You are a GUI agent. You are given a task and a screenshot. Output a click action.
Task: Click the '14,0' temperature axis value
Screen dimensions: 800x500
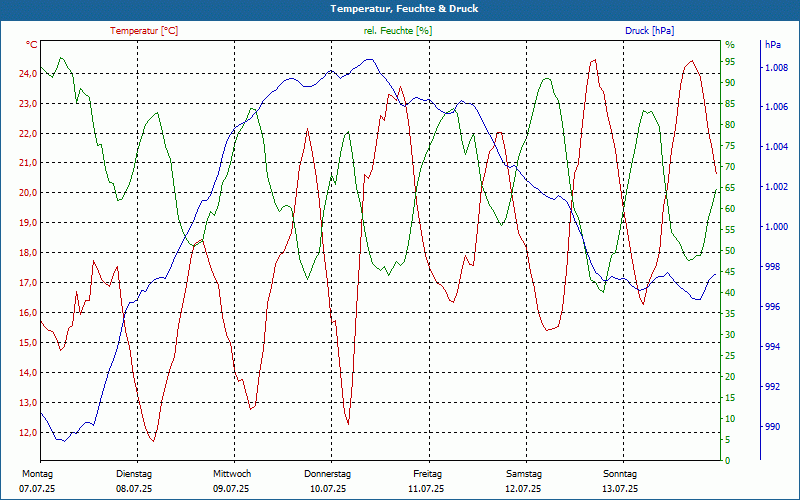tap(28, 372)
